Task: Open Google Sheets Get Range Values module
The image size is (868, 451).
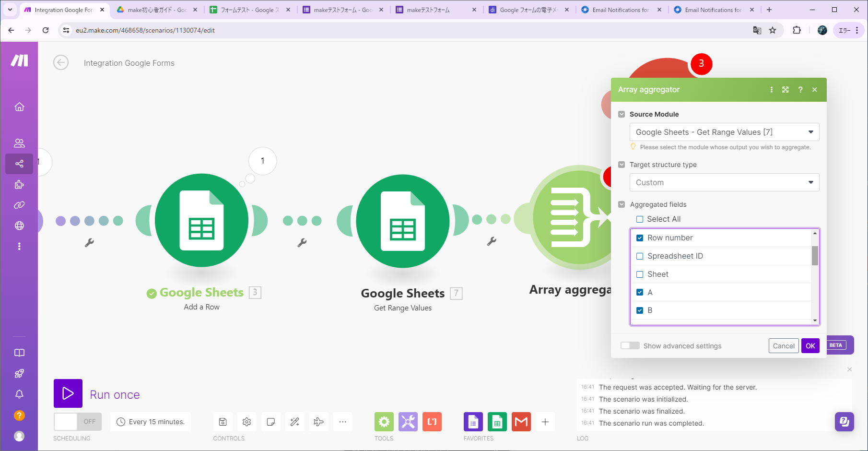Action: pos(403,221)
